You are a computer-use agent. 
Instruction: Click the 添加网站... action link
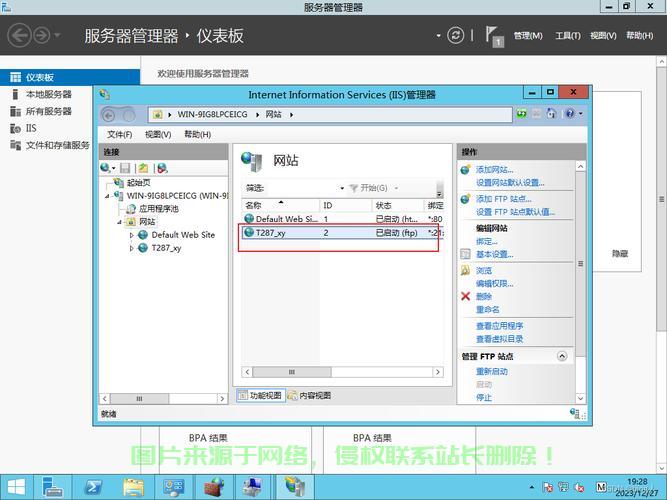494,169
